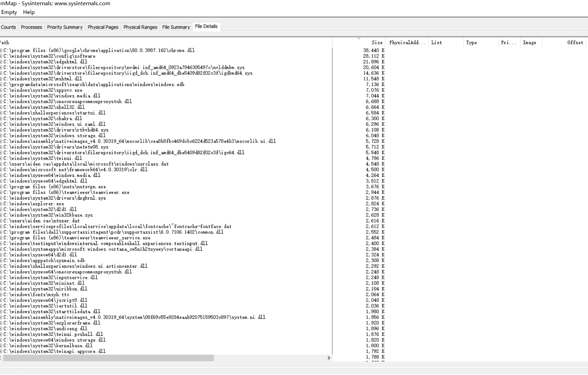Click the Path column header

pos(166,42)
